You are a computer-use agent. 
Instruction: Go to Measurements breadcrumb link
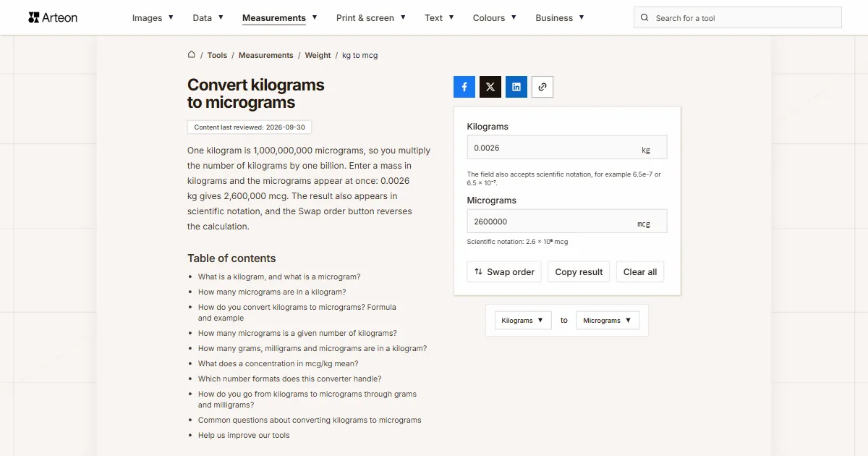266,55
